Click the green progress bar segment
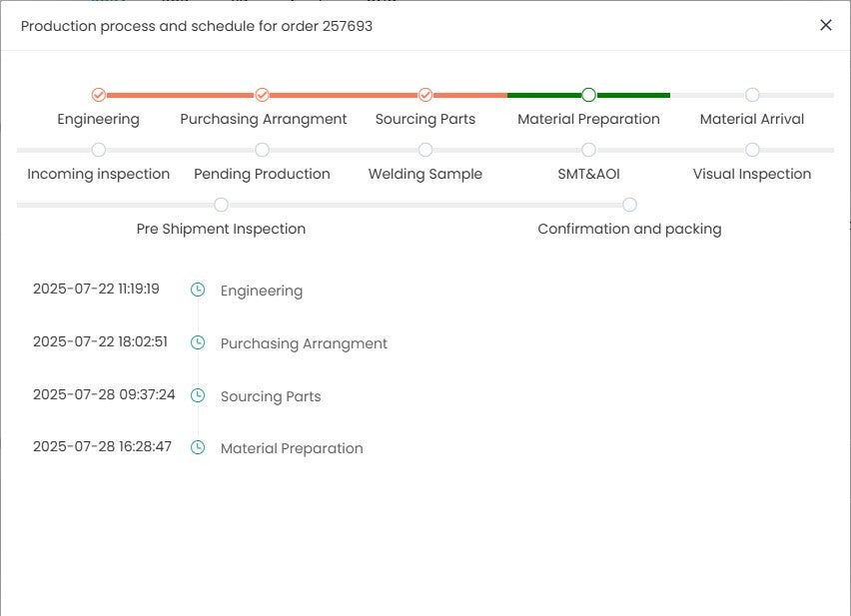Viewport: 851px width, 616px height. click(589, 95)
